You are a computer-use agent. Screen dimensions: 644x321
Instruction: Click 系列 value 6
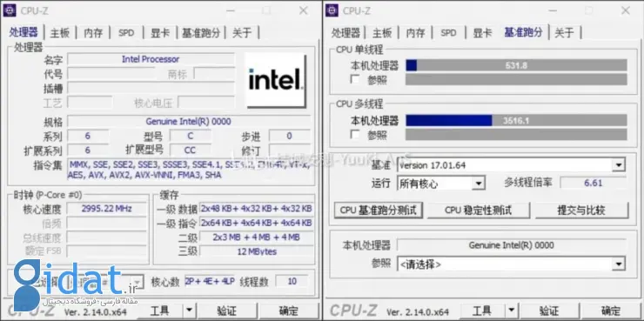[88, 136]
